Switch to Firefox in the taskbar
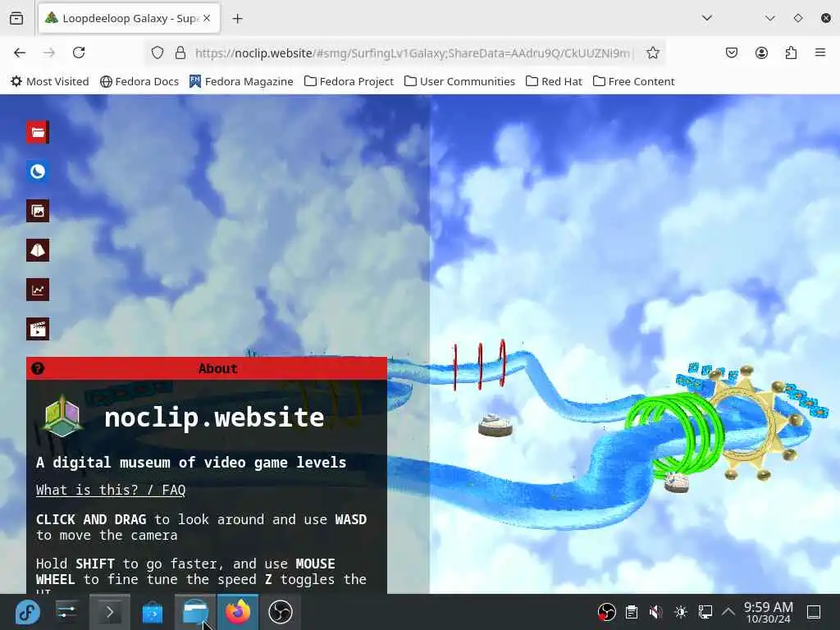Image resolution: width=840 pixels, height=630 pixels. point(238,612)
